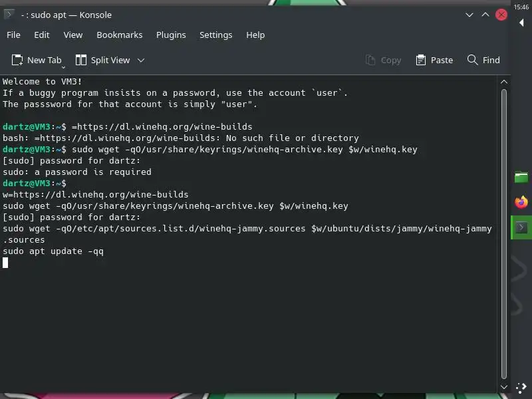Expand the New Tab profile dropdown arrow
Viewport: 532px width, 399px height.
coord(63,67)
